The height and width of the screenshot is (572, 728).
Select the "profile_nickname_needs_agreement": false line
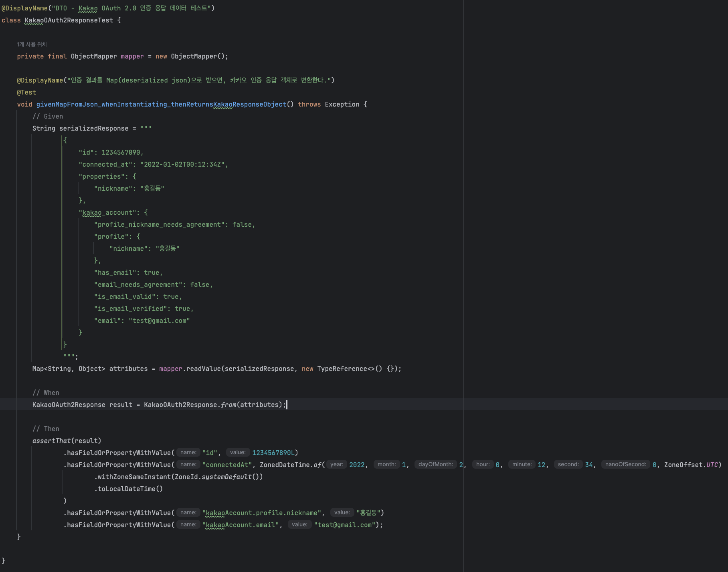pos(175,225)
